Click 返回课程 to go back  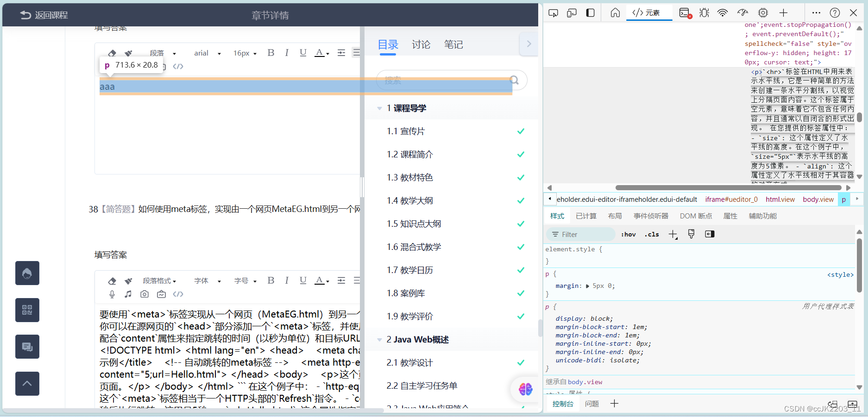tap(44, 15)
